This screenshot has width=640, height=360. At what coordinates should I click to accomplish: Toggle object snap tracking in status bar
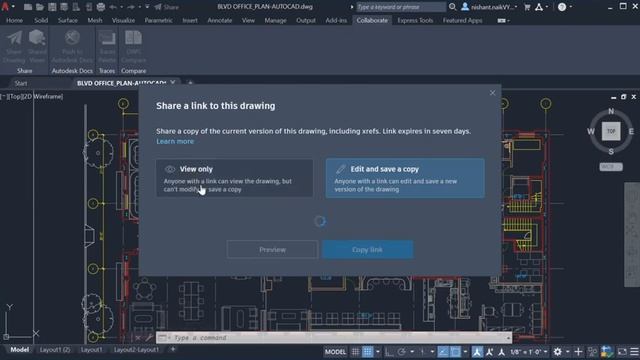point(443,352)
